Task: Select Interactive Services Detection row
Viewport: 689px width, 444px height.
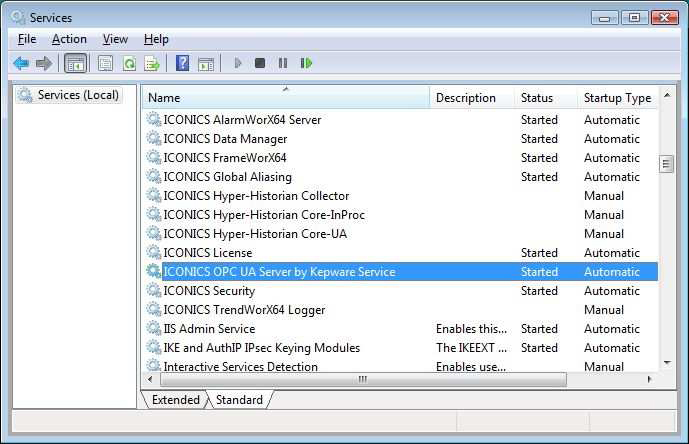Action: tap(402, 366)
